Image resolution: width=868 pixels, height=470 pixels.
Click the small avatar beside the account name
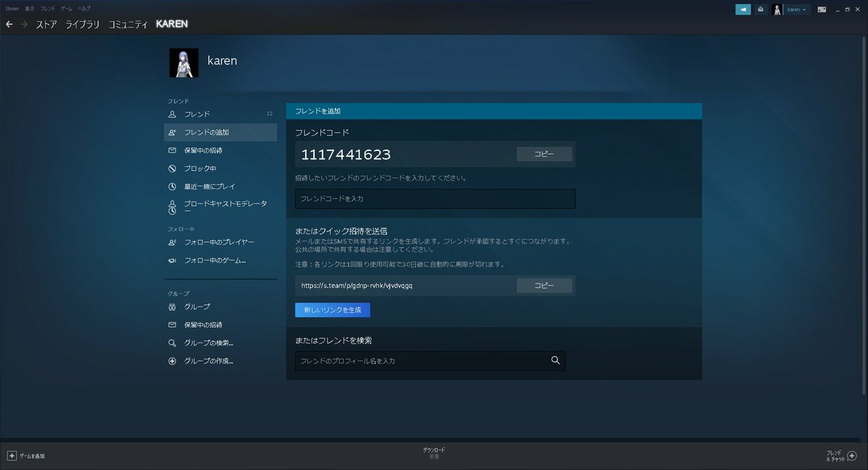[x=778, y=9]
